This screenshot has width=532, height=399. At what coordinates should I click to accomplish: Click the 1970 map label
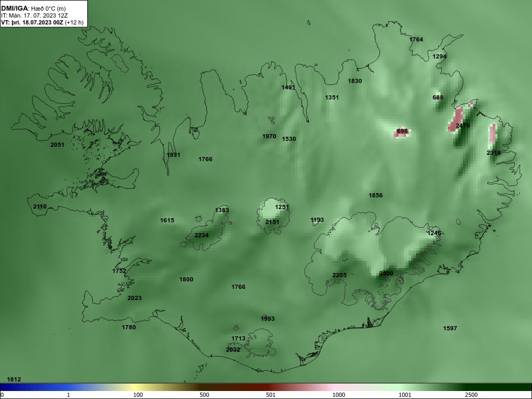coord(269,136)
